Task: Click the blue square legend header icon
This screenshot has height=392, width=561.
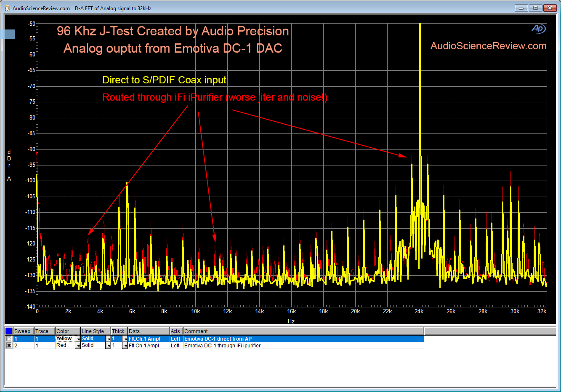Action: coord(9,331)
